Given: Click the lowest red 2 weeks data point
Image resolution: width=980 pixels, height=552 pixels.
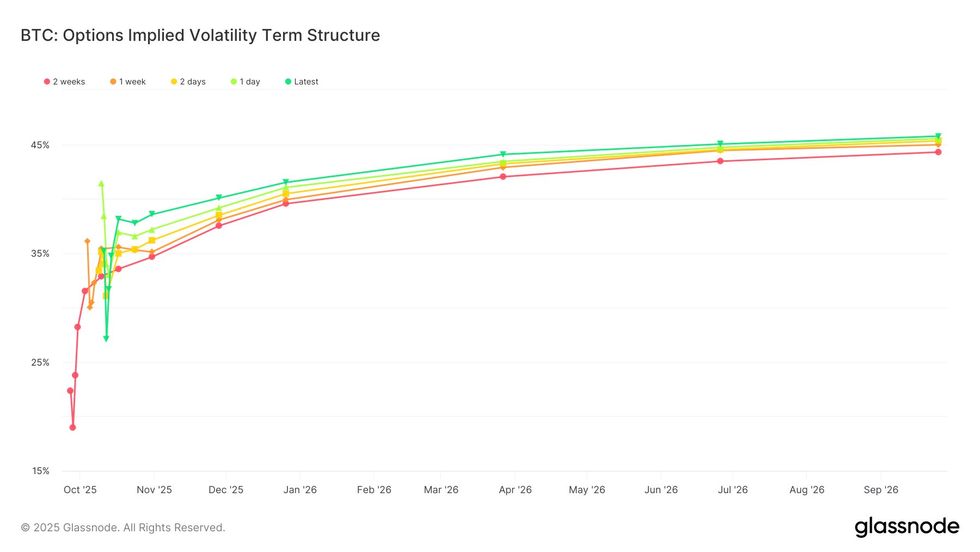Looking at the screenshot, I should coord(73,428).
